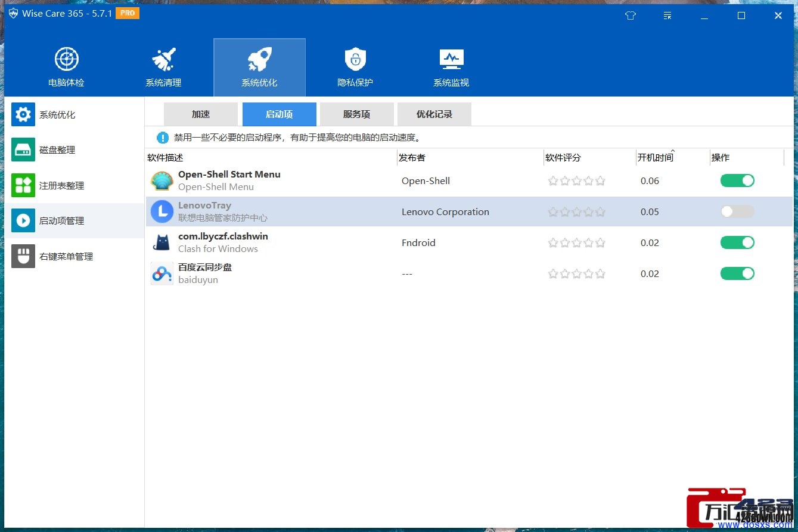Open the 优化记录 tab
This screenshot has width=798, height=532.
click(434, 114)
